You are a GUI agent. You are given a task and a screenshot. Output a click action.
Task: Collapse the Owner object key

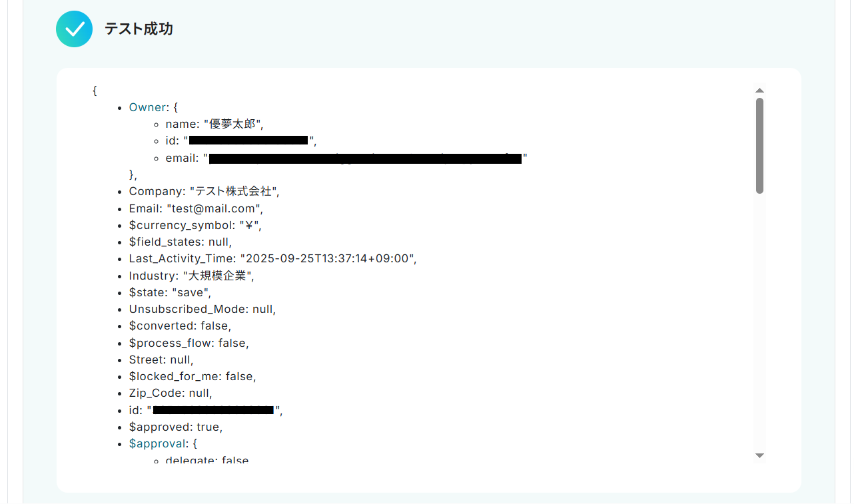coord(147,107)
